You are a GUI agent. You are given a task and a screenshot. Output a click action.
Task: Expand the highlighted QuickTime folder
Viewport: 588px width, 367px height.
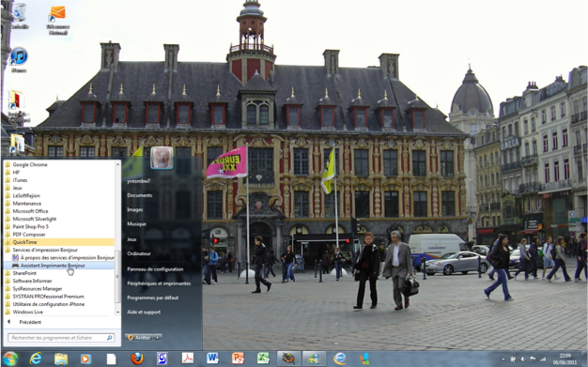click(59, 242)
